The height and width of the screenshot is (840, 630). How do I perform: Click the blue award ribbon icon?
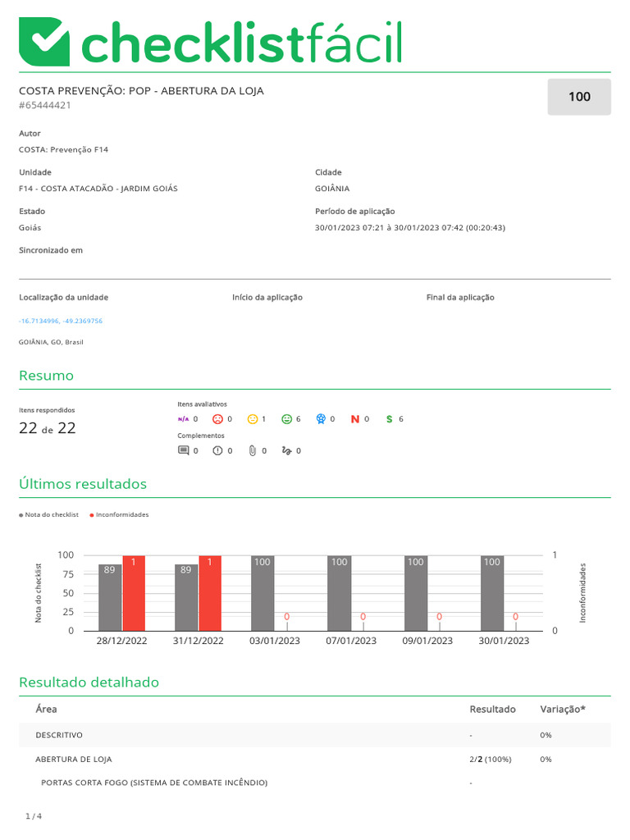tap(321, 419)
